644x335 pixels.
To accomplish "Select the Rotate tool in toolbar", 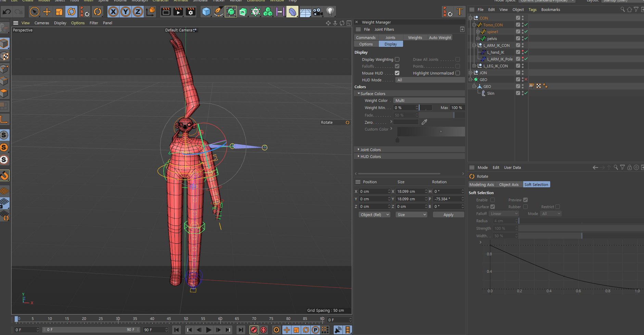I will [72, 12].
